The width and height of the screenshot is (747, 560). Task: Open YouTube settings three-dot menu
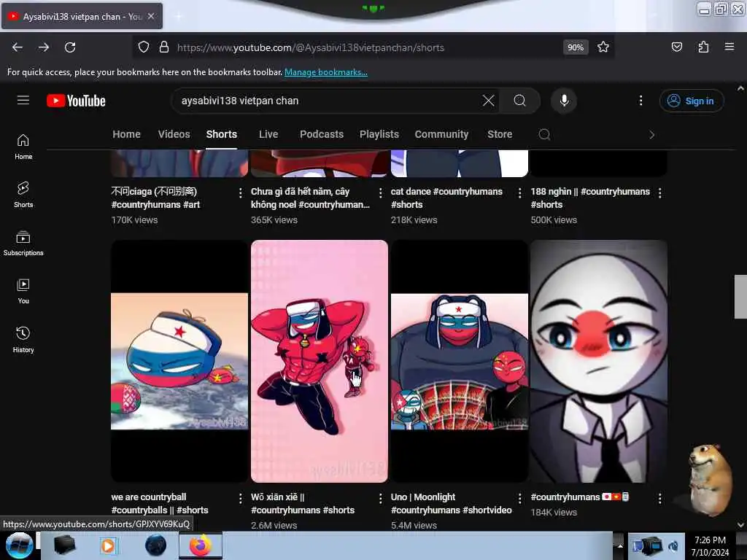[640, 101]
